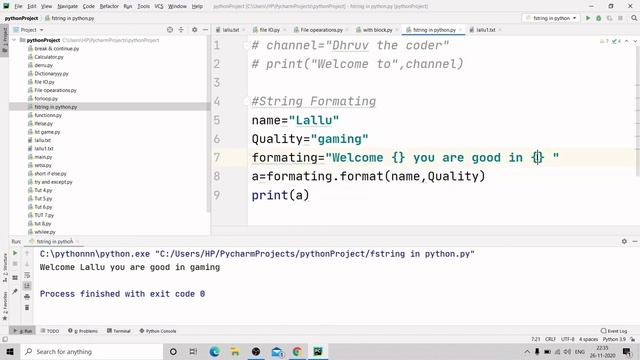The height and width of the screenshot is (360, 640).
Task: Click the Pin Tab icon in Run panel
Action: pyautogui.click(x=15, y=291)
